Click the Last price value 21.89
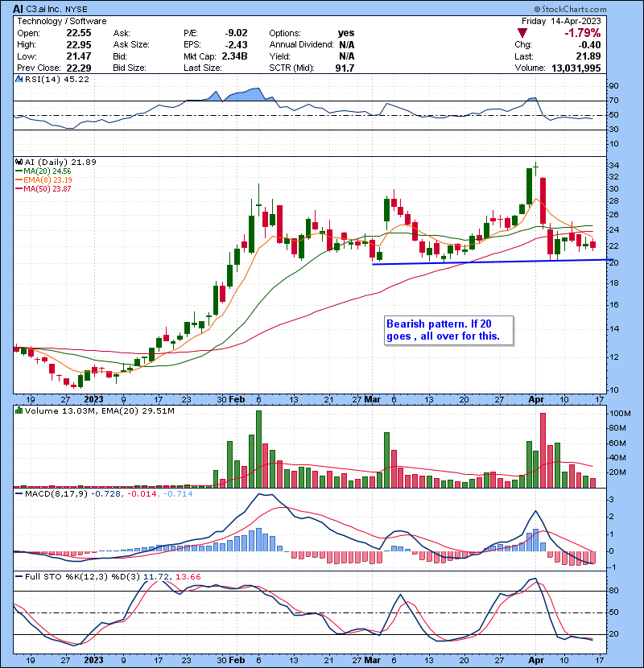 pyautogui.click(x=588, y=56)
